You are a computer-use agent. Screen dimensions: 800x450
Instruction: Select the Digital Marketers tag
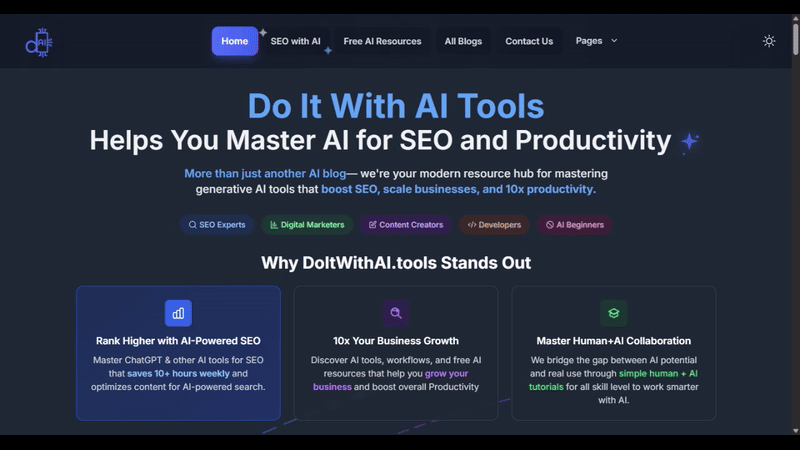tap(307, 224)
